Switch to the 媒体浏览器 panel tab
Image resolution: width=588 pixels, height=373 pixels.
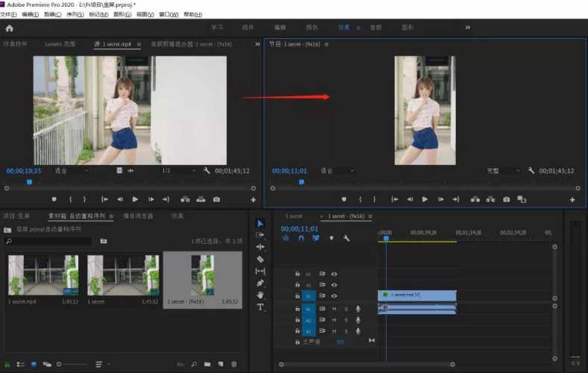pyautogui.click(x=137, y=216)
